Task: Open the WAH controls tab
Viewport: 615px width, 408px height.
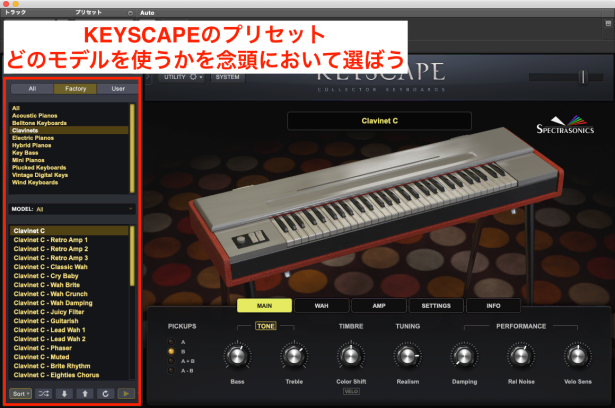Action: click(322, 306)
